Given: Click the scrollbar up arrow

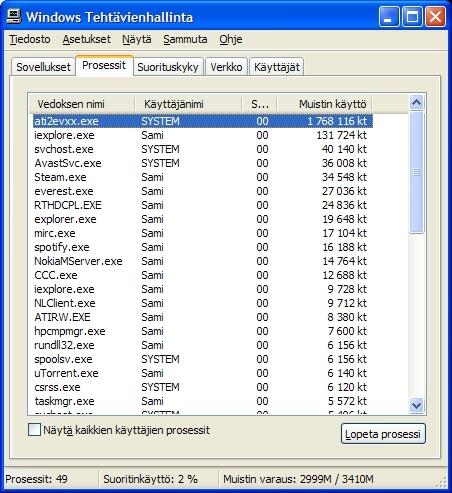Looking at the screenshot, I should [x=416, y=102].
